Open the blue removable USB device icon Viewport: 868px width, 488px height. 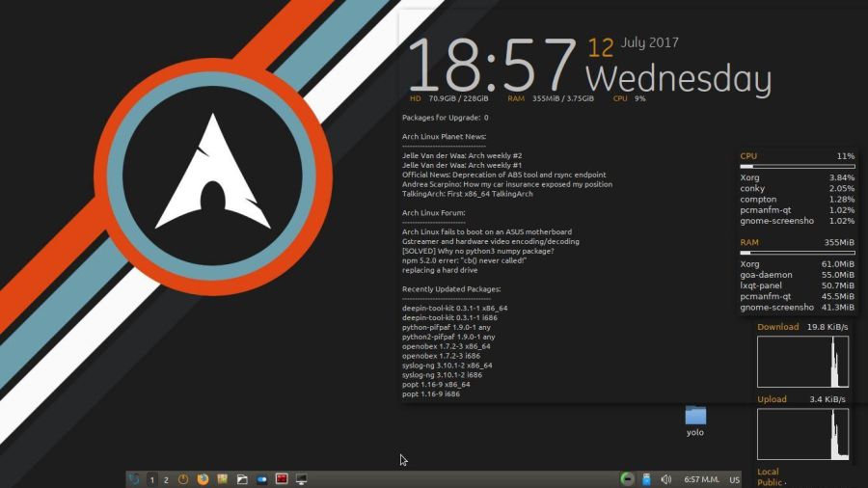pyautogui.click(x=646, y=479)
